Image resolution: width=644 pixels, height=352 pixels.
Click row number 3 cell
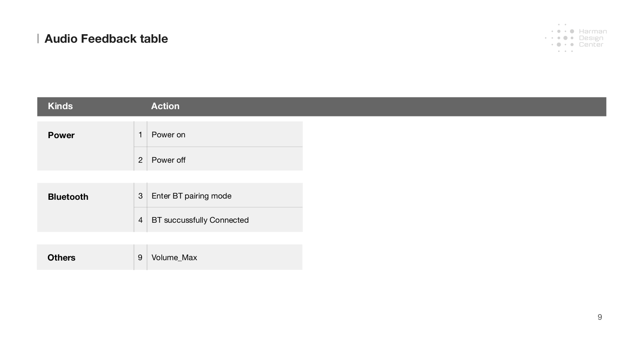(x=140, y=195)
